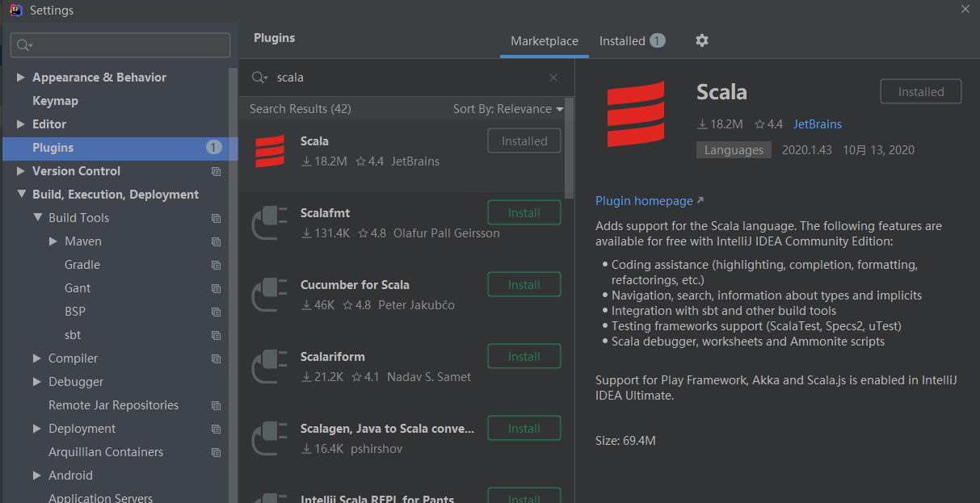
Task: Click the project-level icon beside Gradle
Action: [x=216, y=265]
